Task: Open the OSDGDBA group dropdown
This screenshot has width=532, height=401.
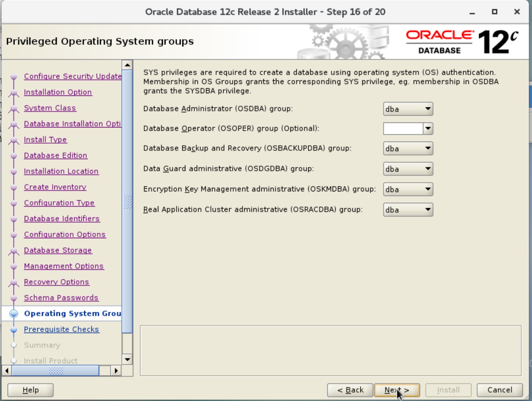Action: point(408,169)
